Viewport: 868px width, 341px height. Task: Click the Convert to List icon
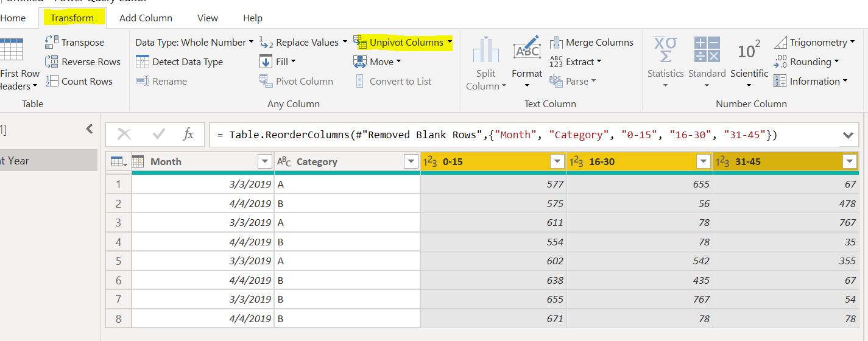[360, 81]
